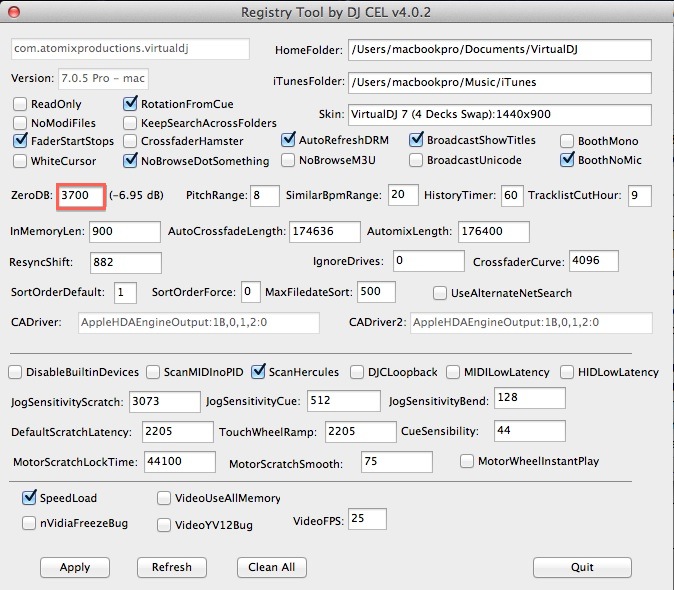The height and width of the screenshot is (590, 674).
Task: Click the CueSensibility field
Action: [x=530, y=431]
